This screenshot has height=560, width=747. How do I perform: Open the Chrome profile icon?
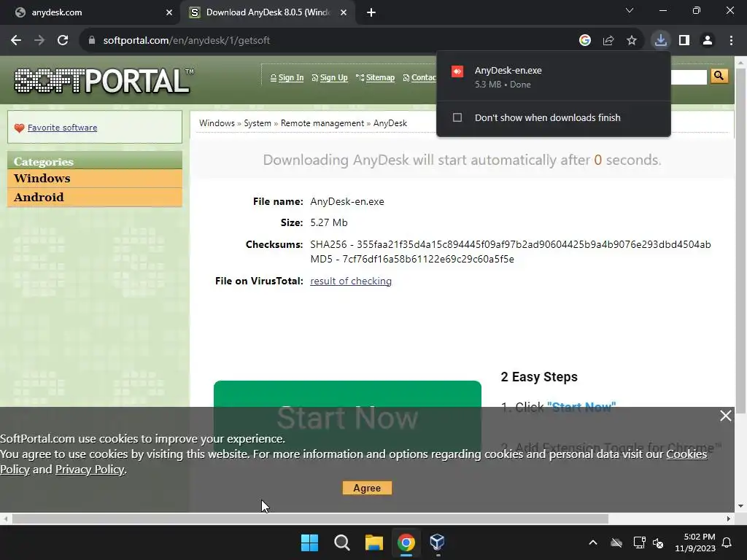pyautogui.click(x=708, y=41)
